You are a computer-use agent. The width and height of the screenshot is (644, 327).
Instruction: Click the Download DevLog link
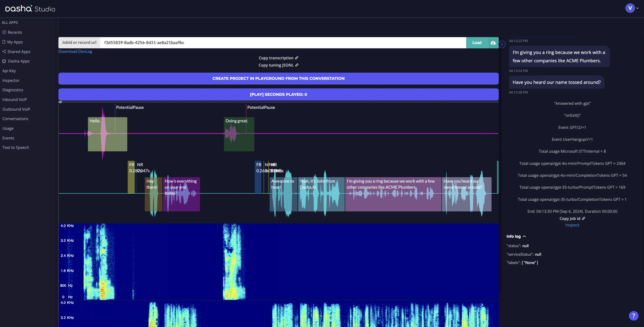click(x=75, y=51)
